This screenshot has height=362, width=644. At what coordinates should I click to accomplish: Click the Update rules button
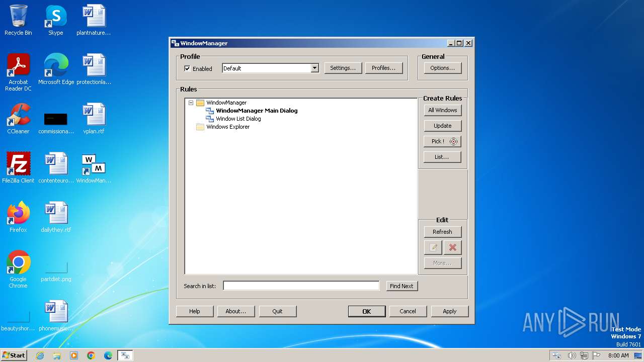pos(442,126)
